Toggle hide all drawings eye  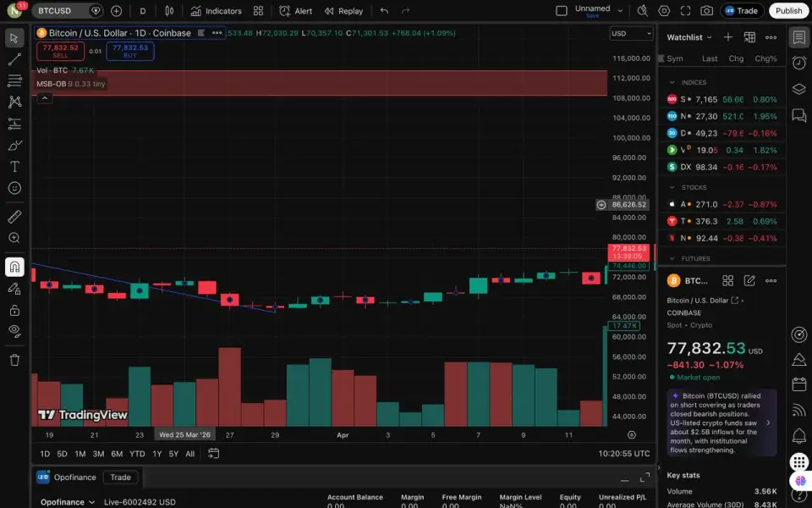coord(14,331)
